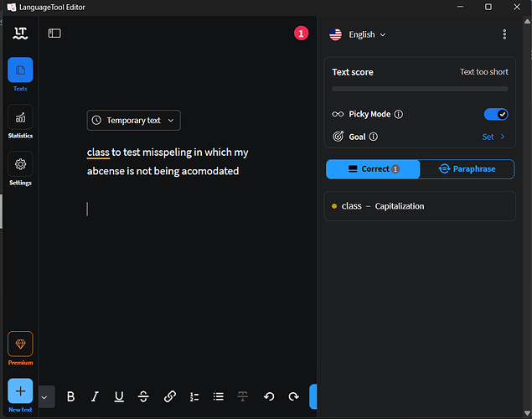This screenshot has width=532, height=419.
Task: Maximize the LanguageTool Editor window
Action: pos(488,7)
